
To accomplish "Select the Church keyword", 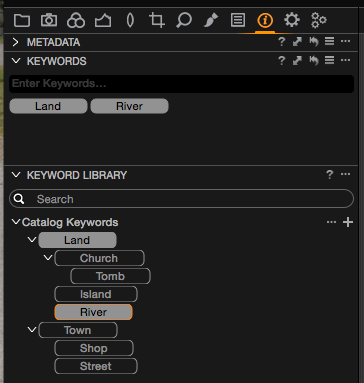I will (99, 258).
